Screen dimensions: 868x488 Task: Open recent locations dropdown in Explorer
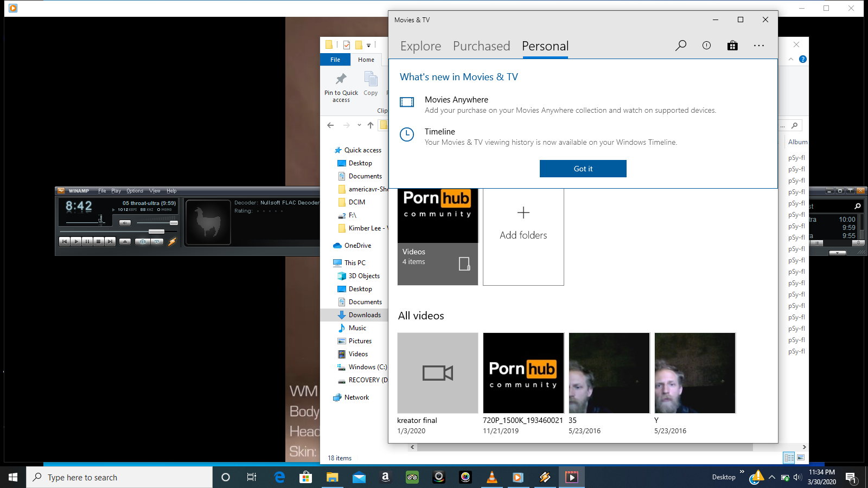tap(359, 125)
